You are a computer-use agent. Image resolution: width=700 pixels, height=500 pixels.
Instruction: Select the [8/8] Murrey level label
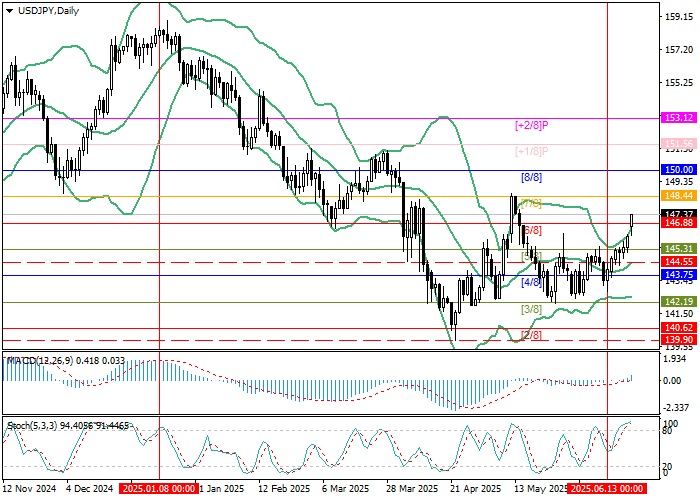pos(531,177)
